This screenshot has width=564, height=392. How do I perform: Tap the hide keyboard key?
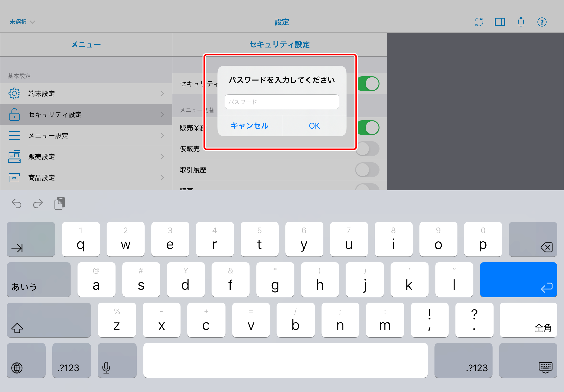(x=528, y=360)
